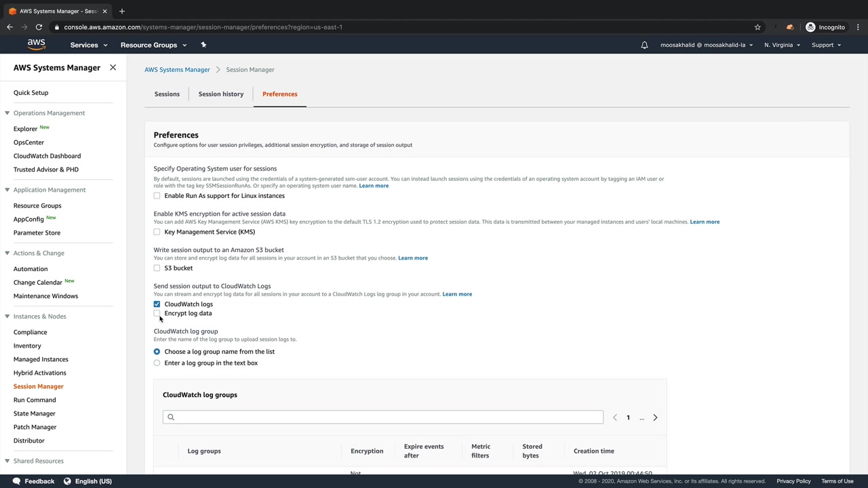Click the AWS Systems Manager breadcrumb link
Image resolution: width=868 pixels, height=488 pixels.
point(177,70)
